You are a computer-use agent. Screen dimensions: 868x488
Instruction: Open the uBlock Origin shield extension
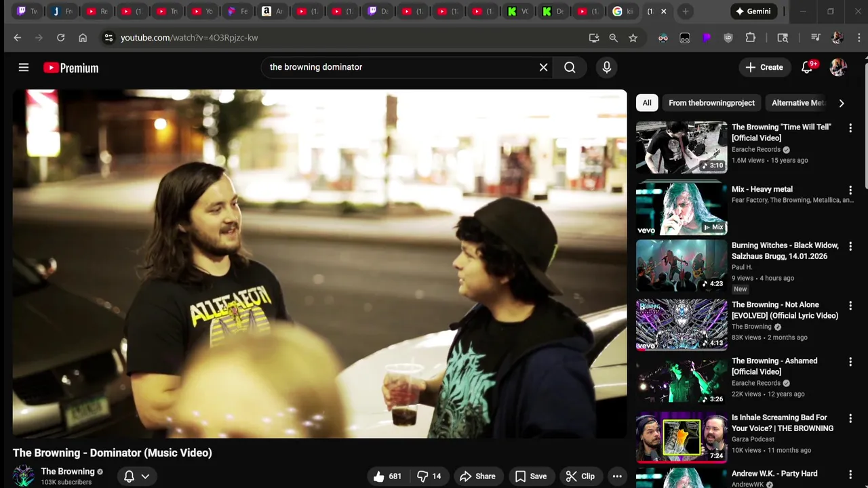point(728,38)
